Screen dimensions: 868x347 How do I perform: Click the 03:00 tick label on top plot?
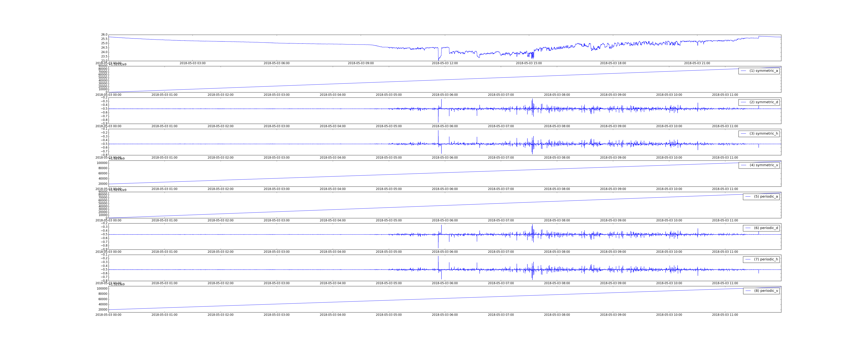point(192,63)
